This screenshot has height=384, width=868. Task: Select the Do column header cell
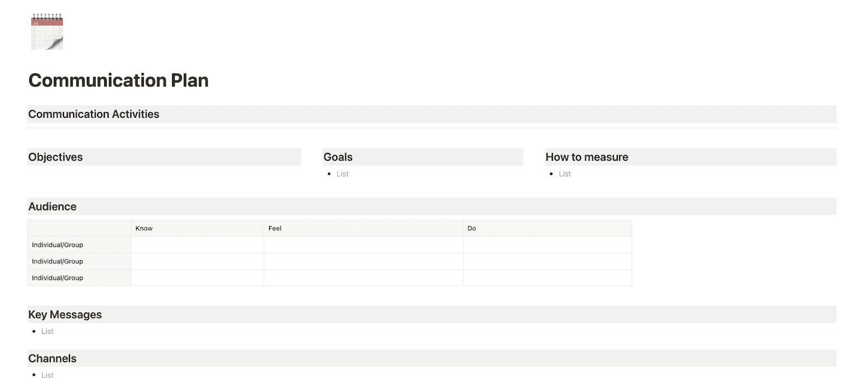click(547, 229)
